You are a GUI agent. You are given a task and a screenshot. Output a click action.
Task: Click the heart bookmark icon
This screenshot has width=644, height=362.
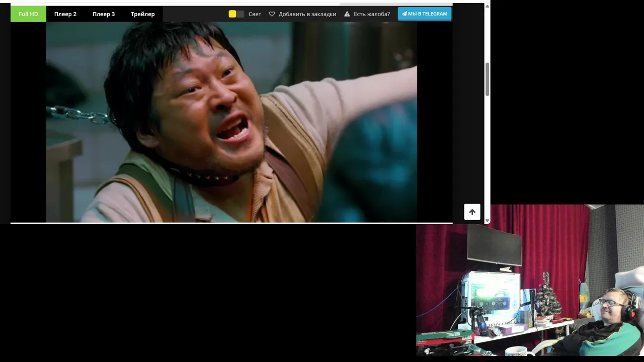pyautogui.click(x=272, y=14)
